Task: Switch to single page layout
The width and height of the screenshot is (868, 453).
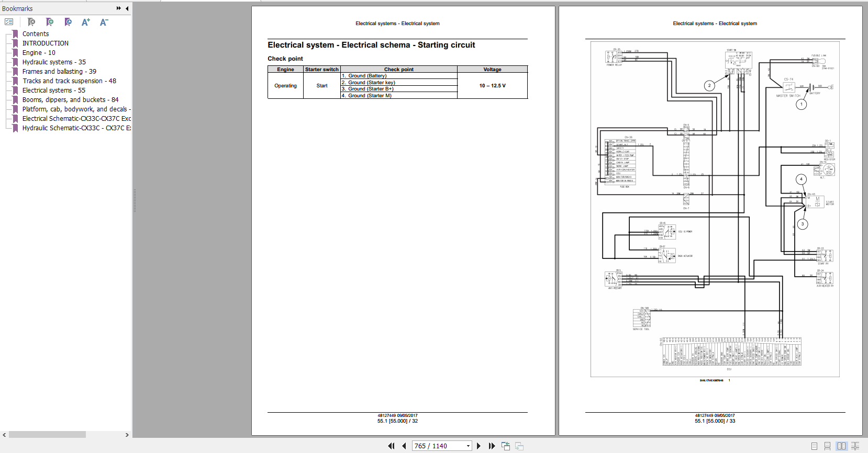Action: click(x=814, y=446)
